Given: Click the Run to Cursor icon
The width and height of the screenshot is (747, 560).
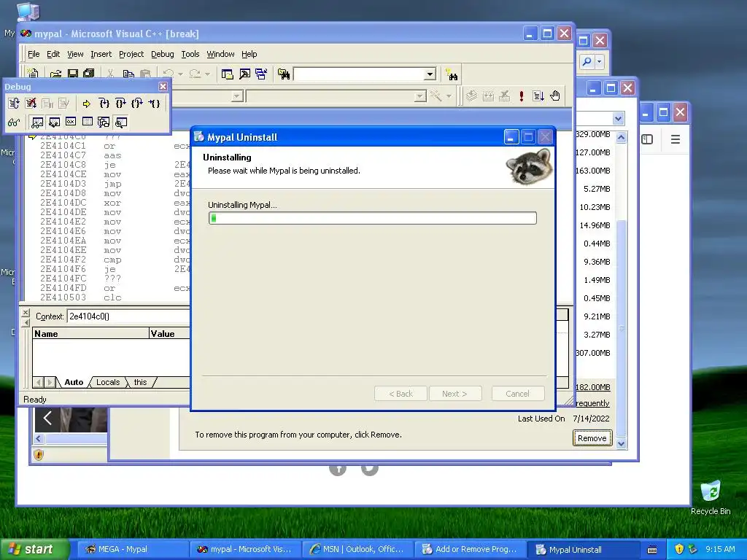Looking at the screenshot, I should click(154, 104).
